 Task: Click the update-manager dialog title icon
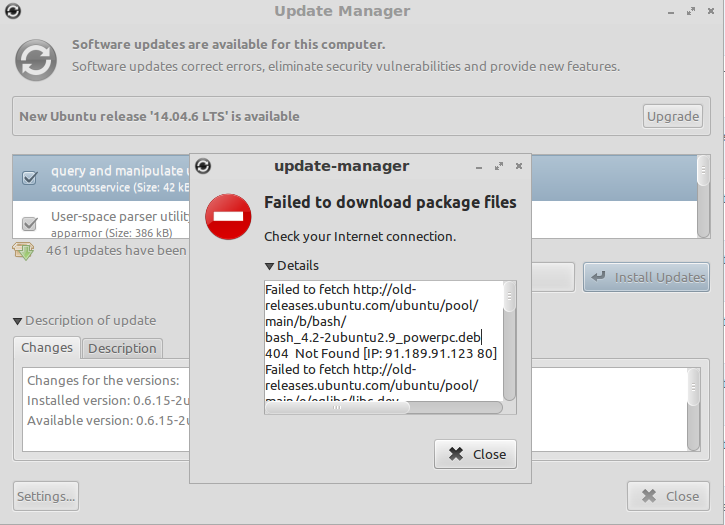pos(203,166)
